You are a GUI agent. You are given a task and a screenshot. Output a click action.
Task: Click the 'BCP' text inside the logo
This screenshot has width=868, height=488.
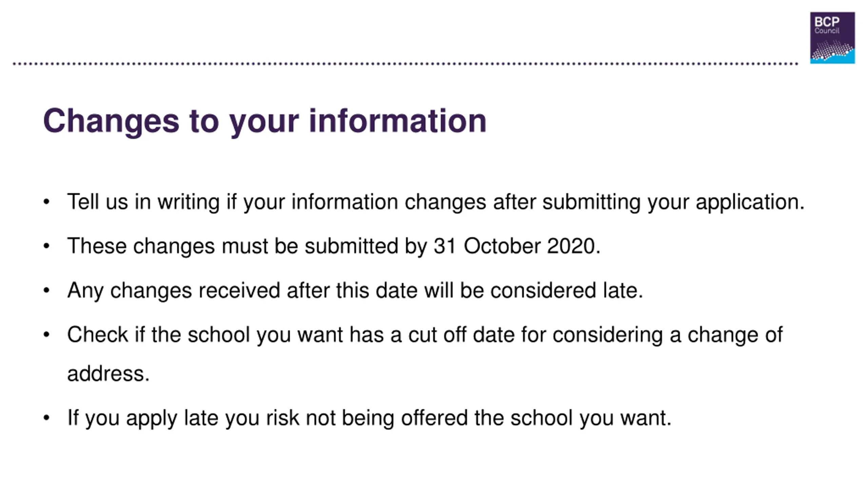click(827, 22)
